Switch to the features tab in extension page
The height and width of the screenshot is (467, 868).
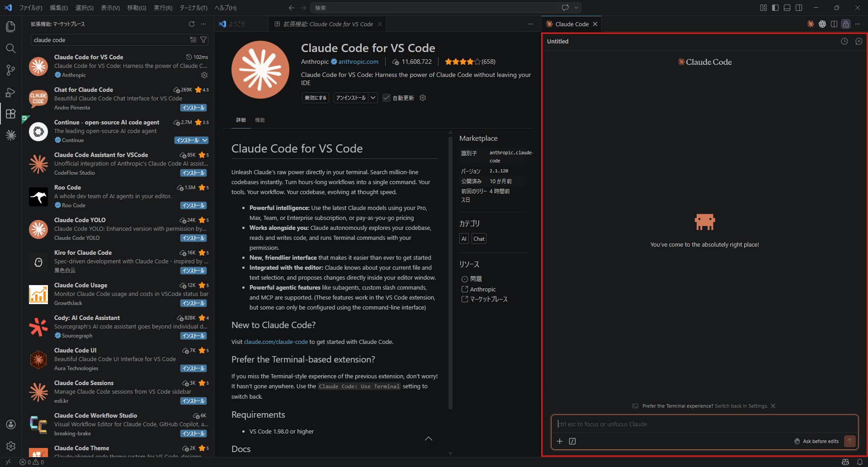click(260, 120)
